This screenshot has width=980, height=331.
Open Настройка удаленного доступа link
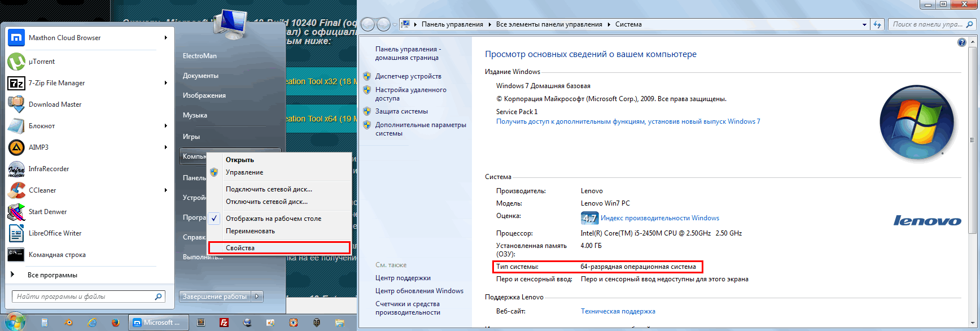[411, 94]
